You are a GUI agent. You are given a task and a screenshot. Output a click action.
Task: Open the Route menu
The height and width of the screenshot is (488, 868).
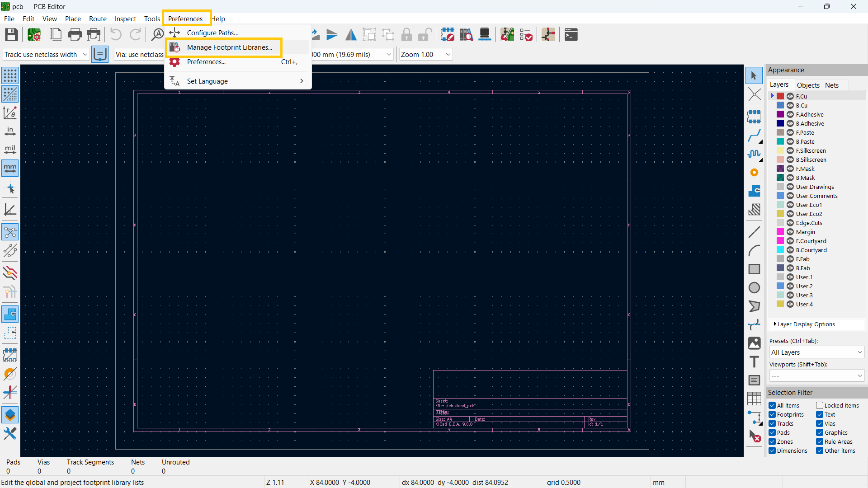pos(98,19)
